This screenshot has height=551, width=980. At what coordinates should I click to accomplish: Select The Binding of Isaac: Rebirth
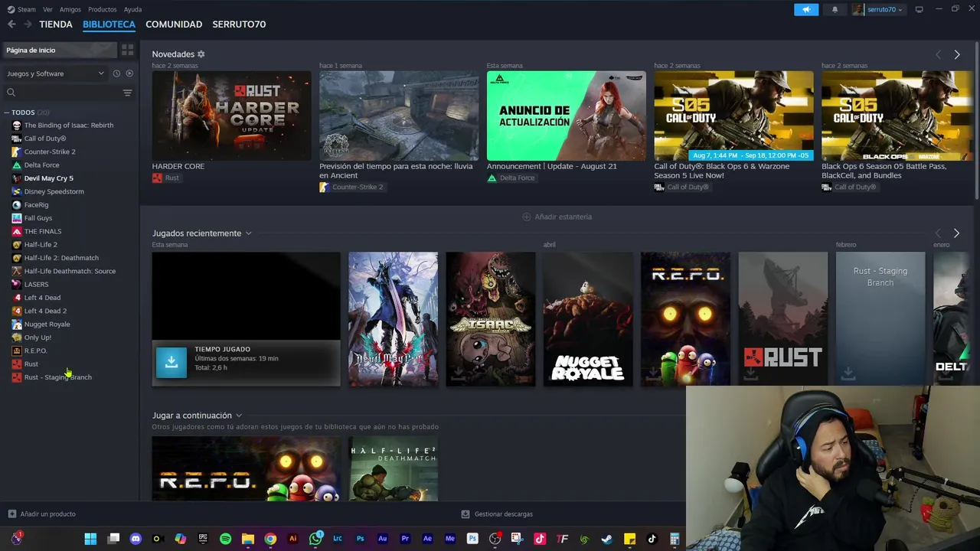(69, 126)
